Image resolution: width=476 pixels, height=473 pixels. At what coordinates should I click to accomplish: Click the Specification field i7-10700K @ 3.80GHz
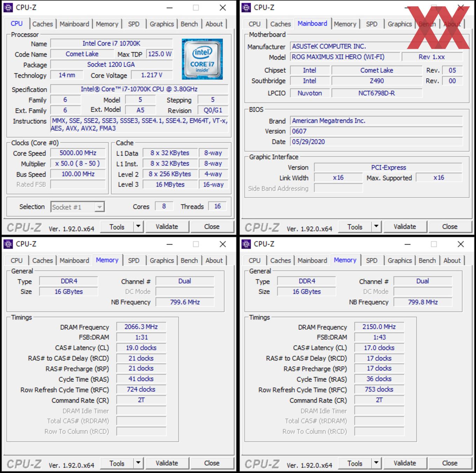coord(139,89)
